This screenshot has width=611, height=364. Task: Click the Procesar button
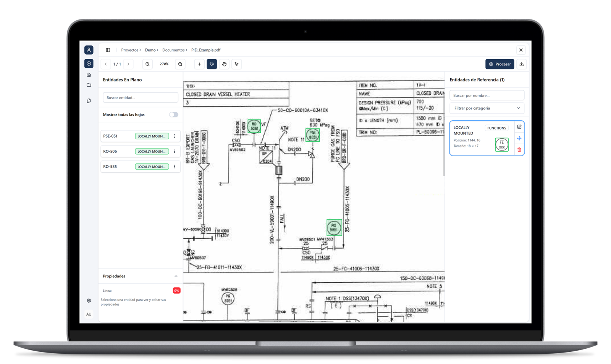pos(499,64)
